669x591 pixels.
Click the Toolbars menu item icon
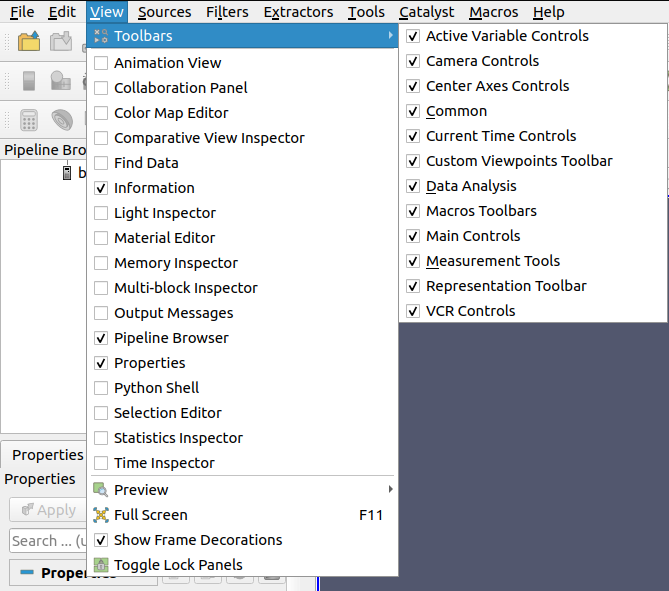(x=101, y=36)
